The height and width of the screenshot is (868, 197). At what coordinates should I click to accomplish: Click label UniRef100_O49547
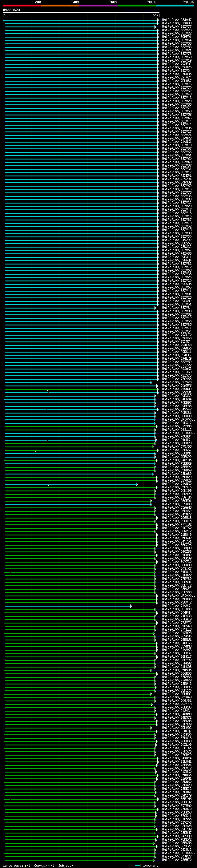click(x=176, y=410)
